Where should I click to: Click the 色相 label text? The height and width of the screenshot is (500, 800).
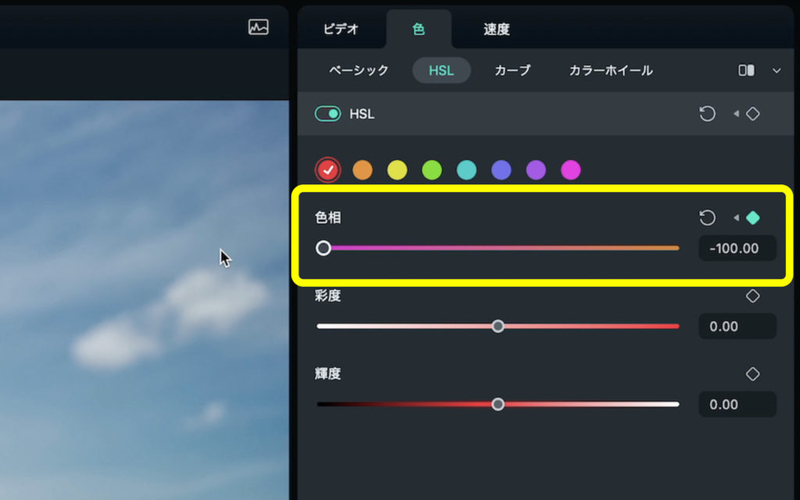(x=328, y=218)
